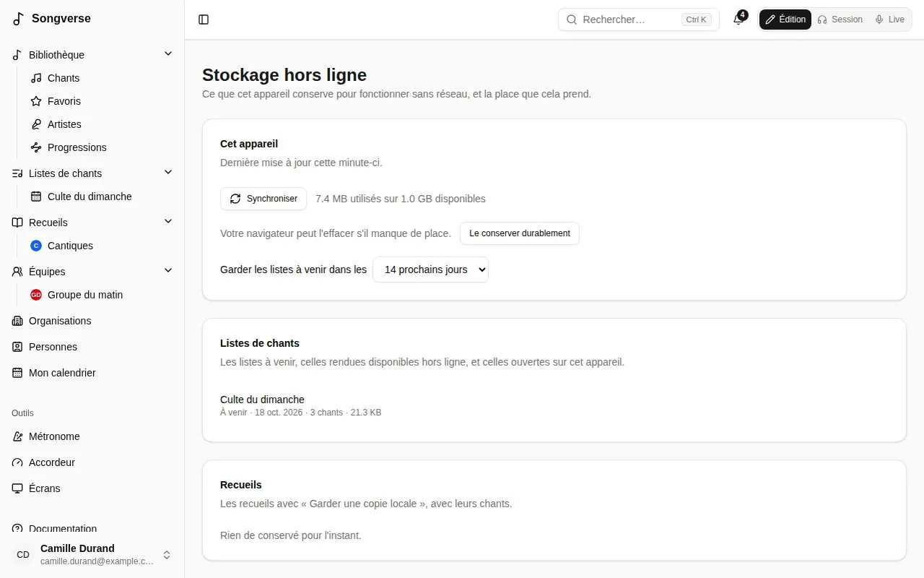Image resolution: width=924 pixels, height=578 pixels.
Task: Click the Culte du dimanche calendar icon
Action: click(36, 197)
